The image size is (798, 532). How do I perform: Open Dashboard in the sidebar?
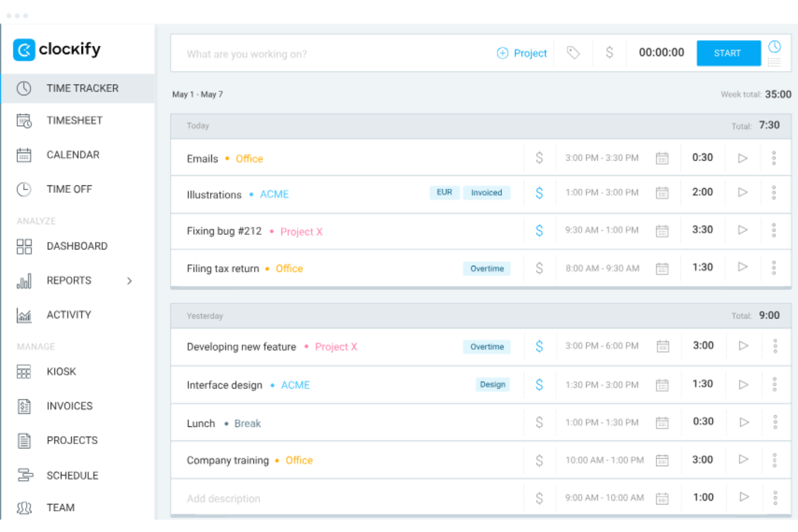tap(78, 246)
